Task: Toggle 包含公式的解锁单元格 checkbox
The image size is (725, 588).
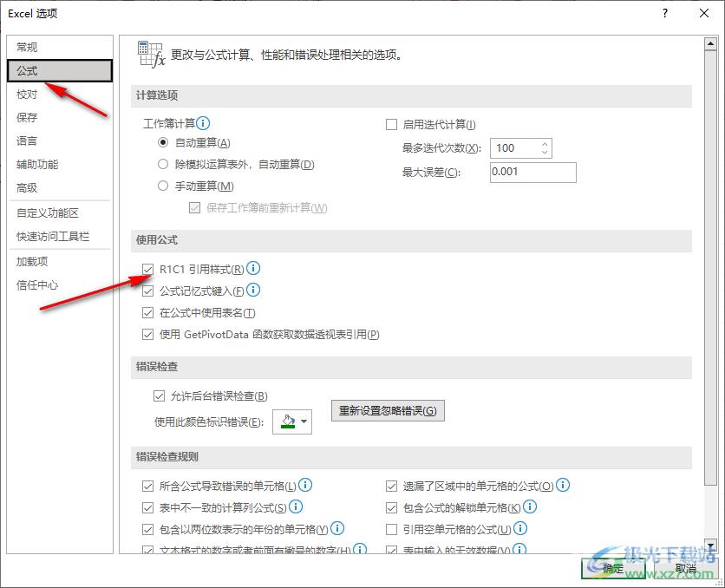Action: [x=391, y=507]
